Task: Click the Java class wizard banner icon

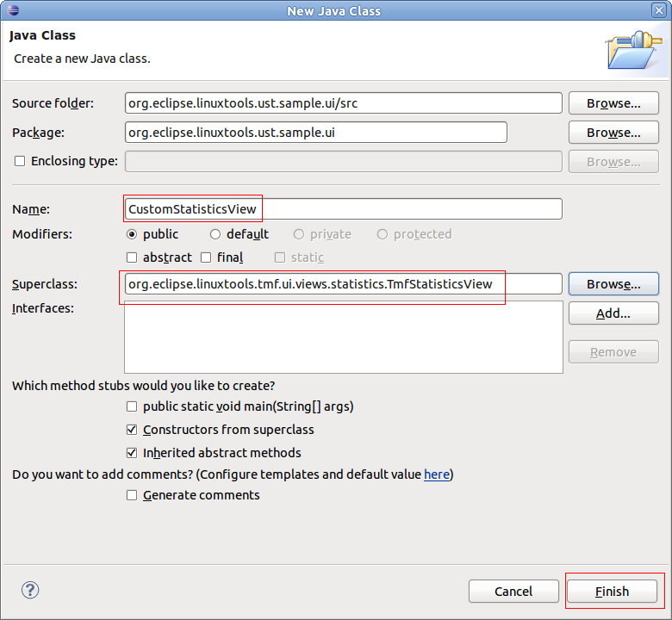Action: [x=633, y=49]
